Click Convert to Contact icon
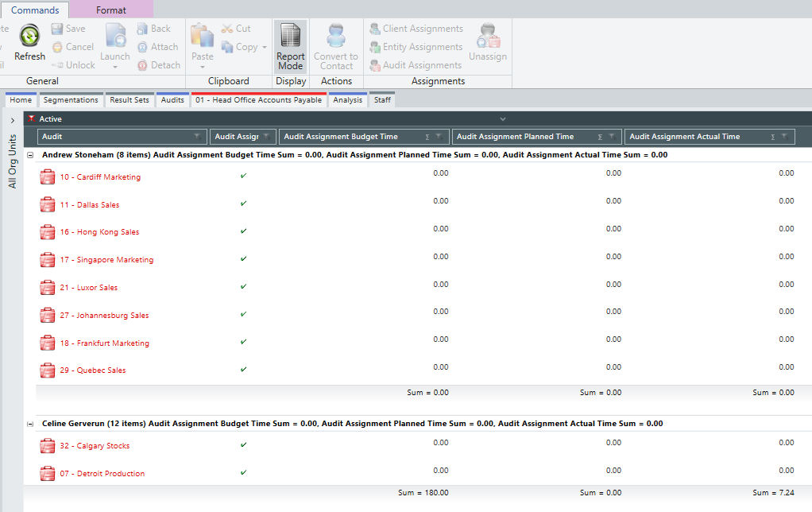 tap(336, 35)
